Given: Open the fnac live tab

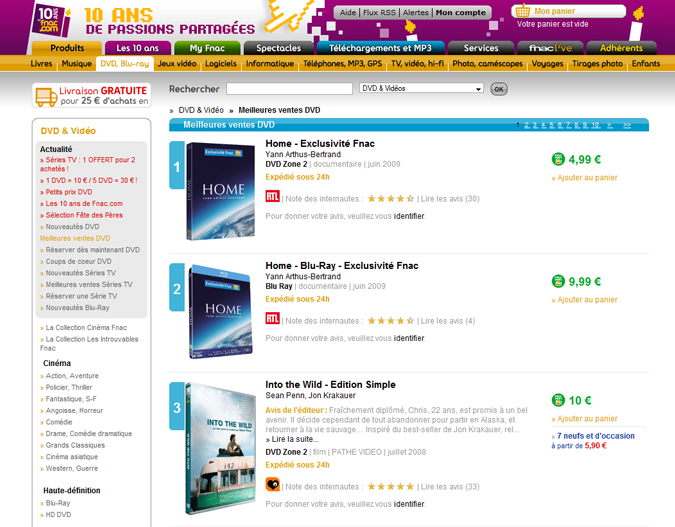Looking at the screenshot, I should click(550, 48).
